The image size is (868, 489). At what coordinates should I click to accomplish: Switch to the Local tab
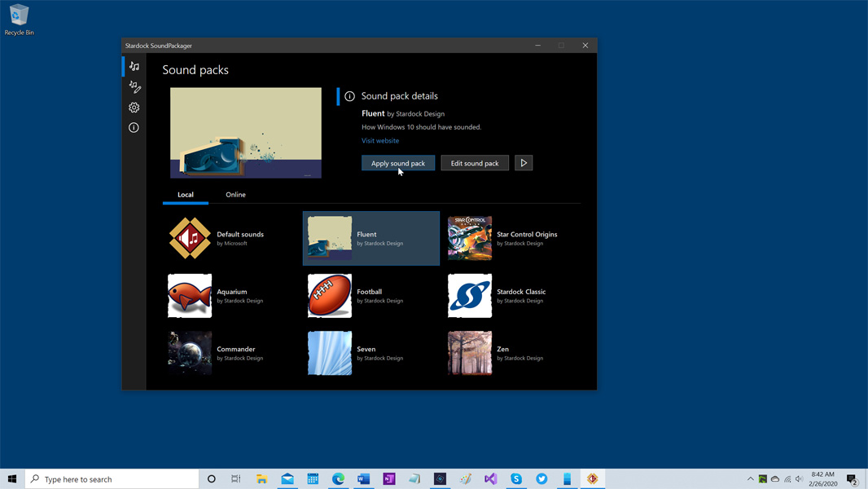point(186,195)
